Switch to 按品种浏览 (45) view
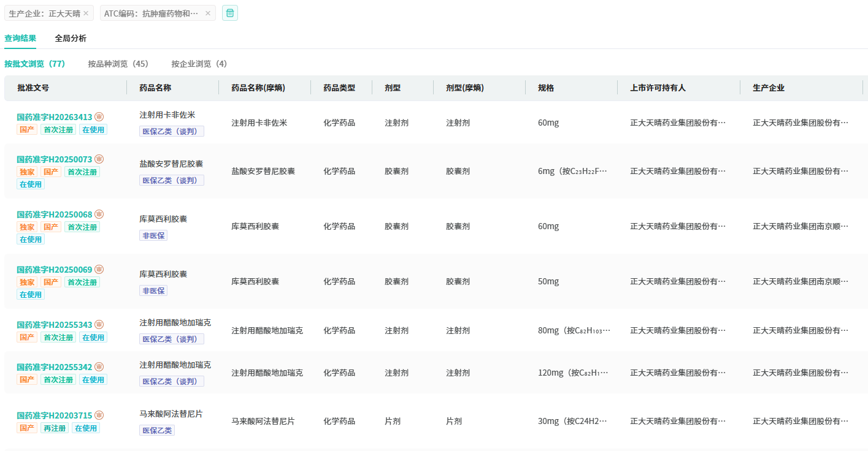Screen dimensions: 868x451 coord(118,64)
